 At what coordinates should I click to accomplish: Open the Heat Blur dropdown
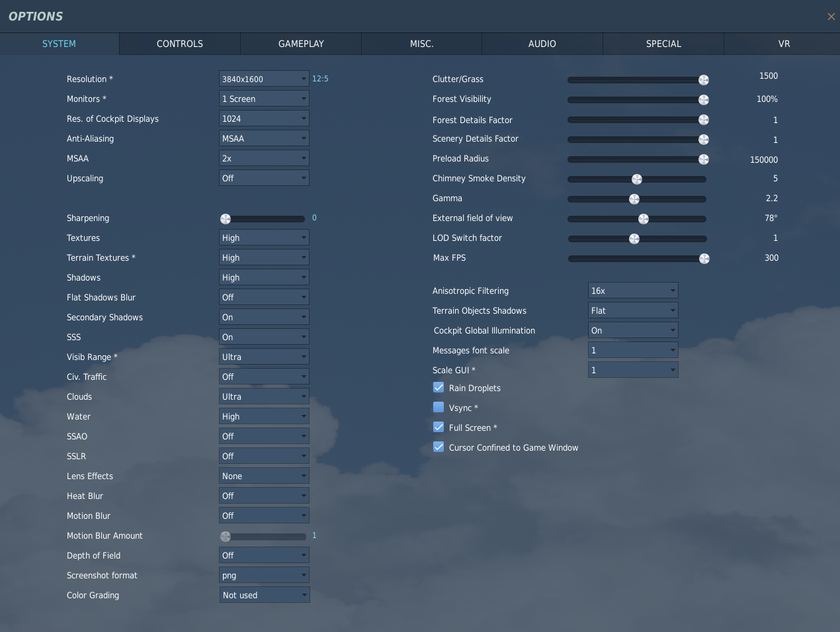tap(264, 496)
